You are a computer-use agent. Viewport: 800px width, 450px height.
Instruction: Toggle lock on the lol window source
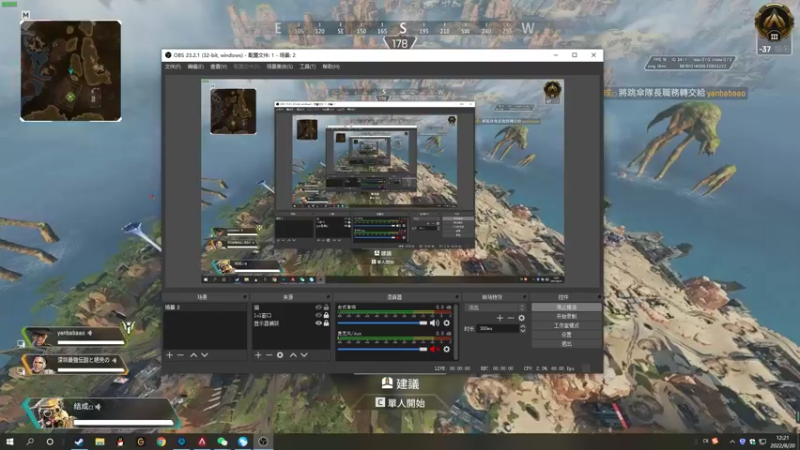click(327, 315)
